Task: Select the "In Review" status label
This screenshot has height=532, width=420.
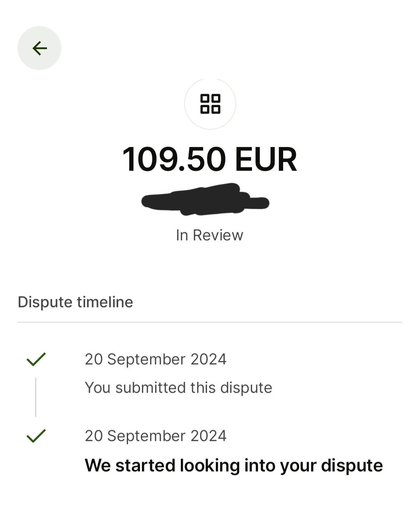Action: coord(210,235)
